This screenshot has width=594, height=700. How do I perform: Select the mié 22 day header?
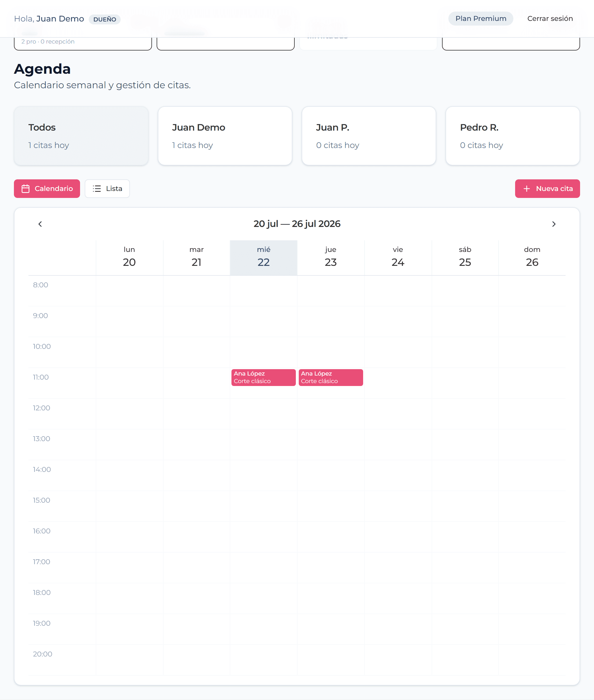263,258
